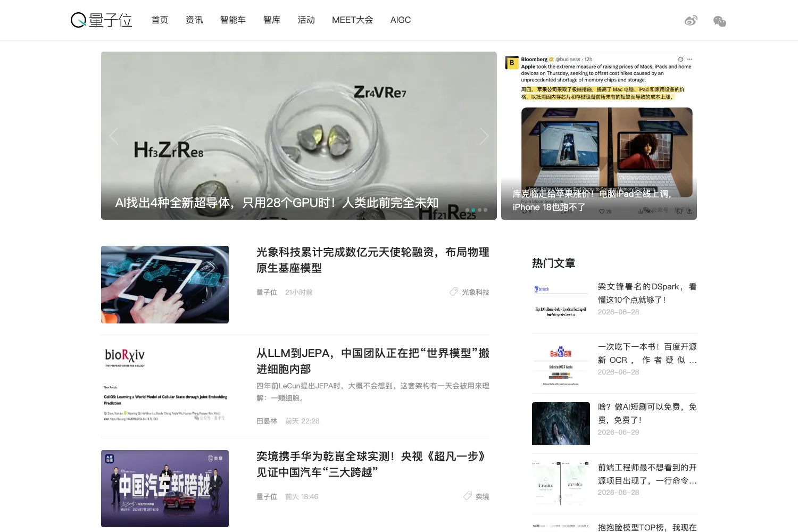Open the 智能车 menu item
This screenshot has height=532, width=798.
pos(233,20)
